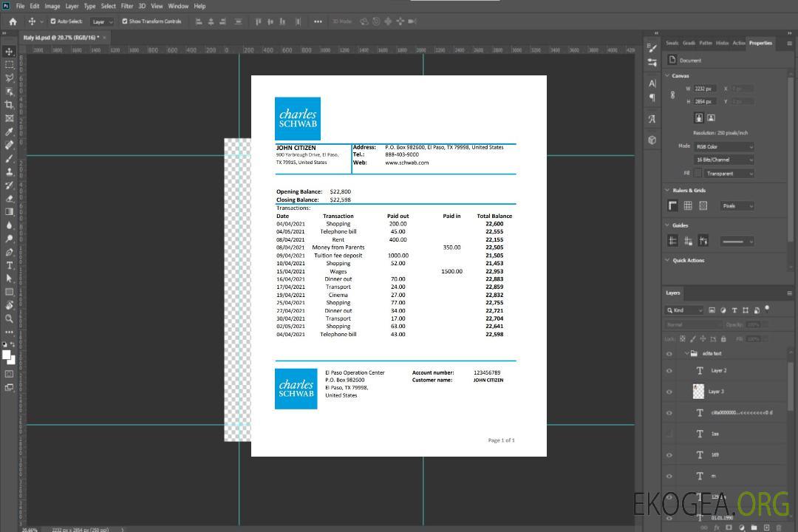Open the Paragraph panel icon
Image resolution: width=798 pixels, height=532 pixels.
click(652, 98)
